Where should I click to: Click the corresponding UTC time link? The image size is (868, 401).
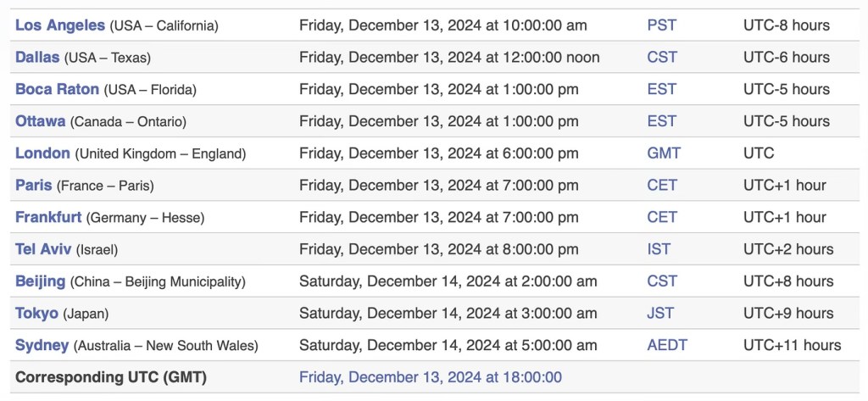tap(430, 377)
